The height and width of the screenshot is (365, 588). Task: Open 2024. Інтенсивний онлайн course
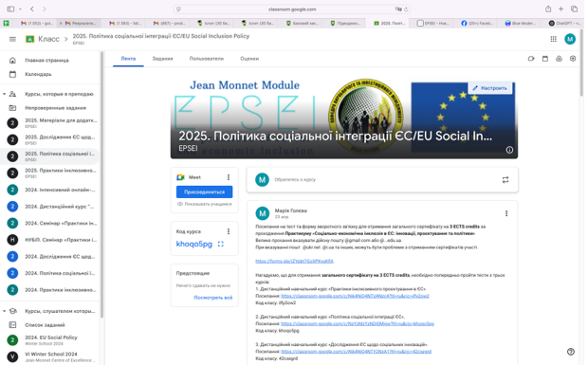(50, 190)
